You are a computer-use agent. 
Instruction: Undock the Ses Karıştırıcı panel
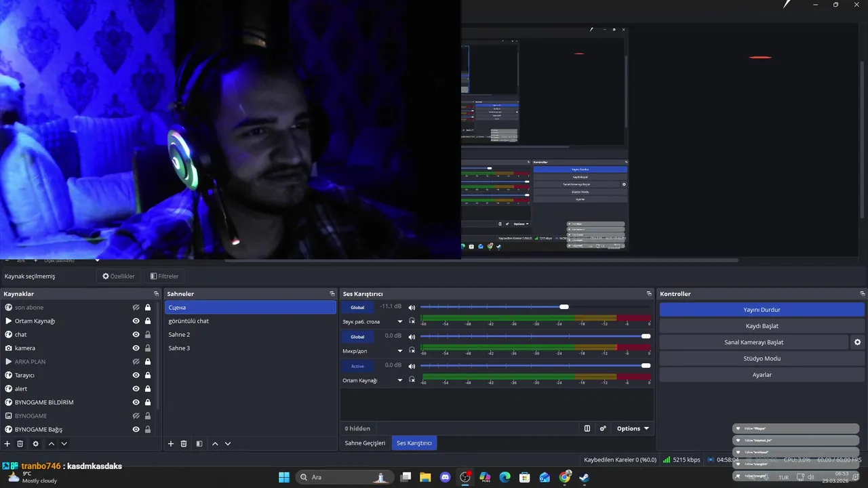pyautogui.click(x=649, y=294)
